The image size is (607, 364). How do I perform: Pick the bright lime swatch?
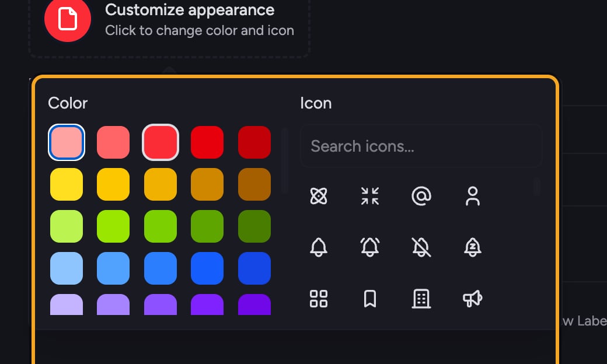[113, 226]
